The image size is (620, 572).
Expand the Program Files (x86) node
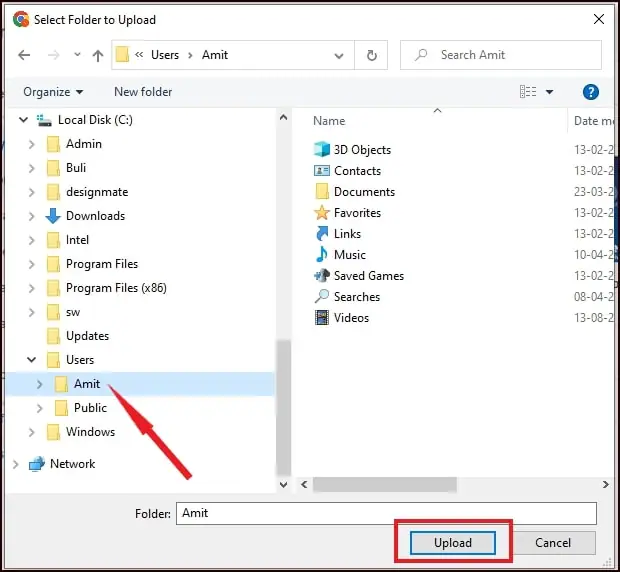click(x=32, y=289)
